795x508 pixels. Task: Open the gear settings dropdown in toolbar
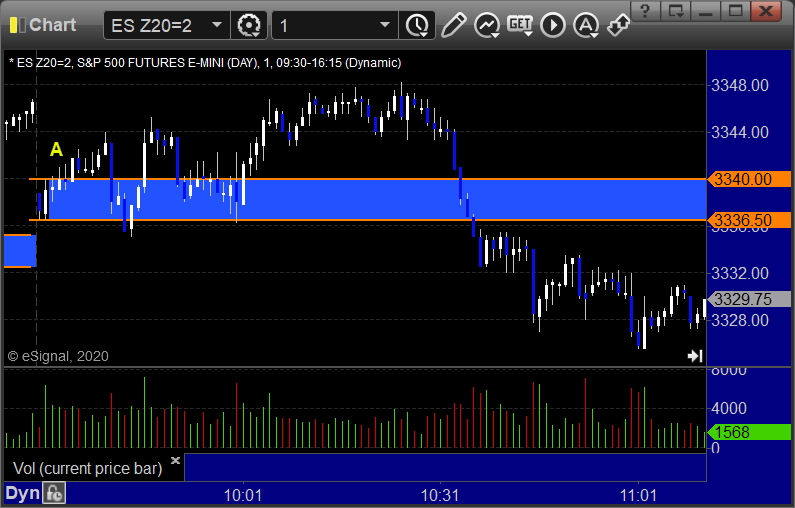point(249,25)
